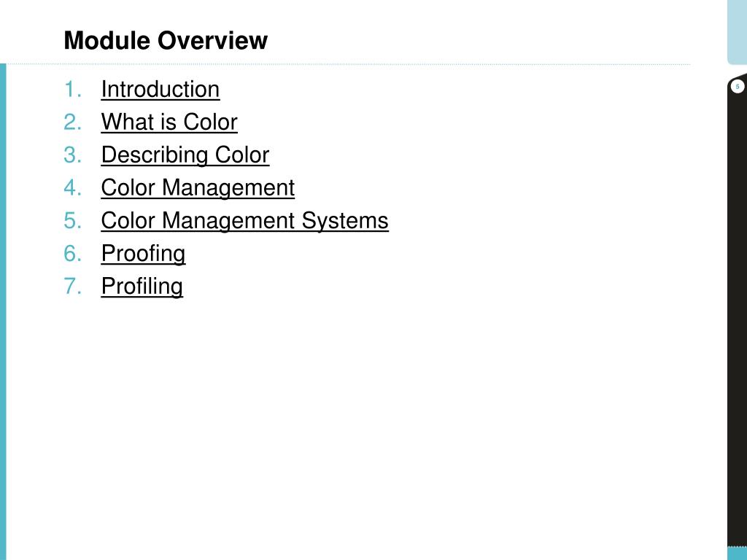Select number 4 before Color Management

click(x=71, y=188)
